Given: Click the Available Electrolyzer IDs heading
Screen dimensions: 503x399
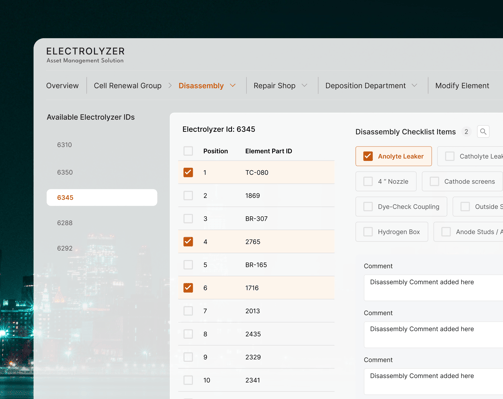Looking at the screenshot, I should [91, 117].
